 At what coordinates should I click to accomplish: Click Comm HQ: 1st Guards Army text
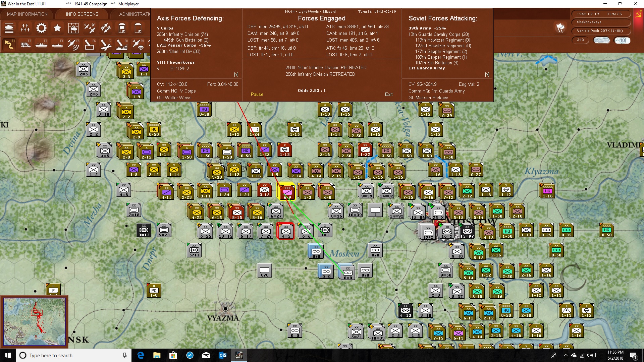(x=436, y=91)
